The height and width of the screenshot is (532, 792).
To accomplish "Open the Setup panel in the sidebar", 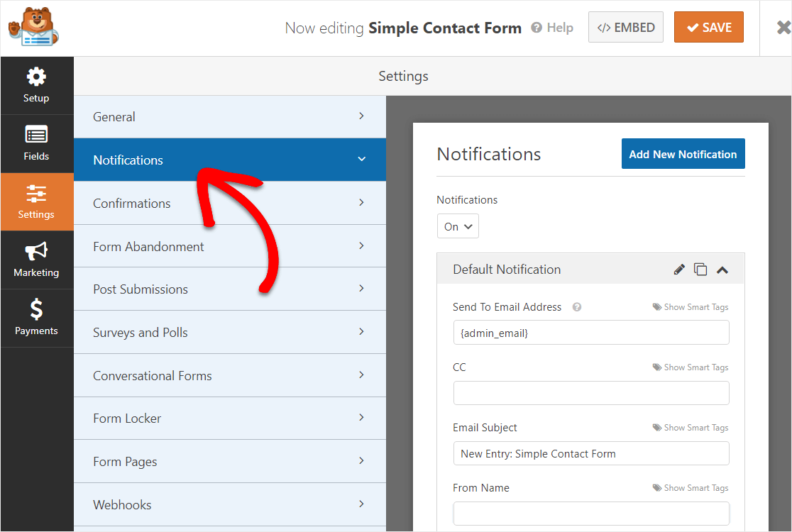I will (37, 85).
